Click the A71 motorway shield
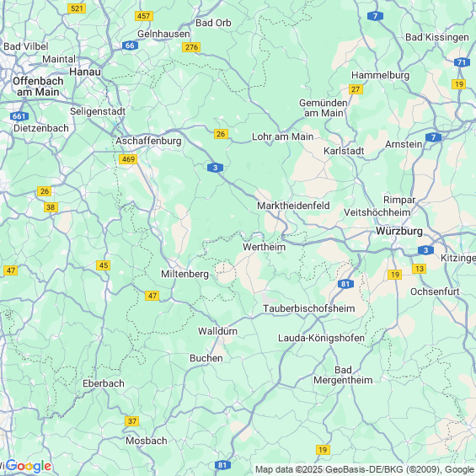 tap(462, 62)
